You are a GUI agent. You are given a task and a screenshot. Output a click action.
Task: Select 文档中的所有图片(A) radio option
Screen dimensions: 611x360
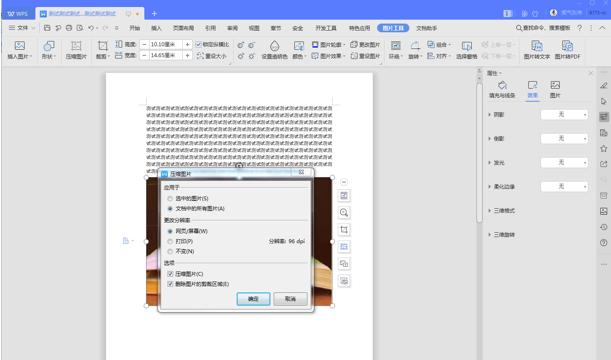coord(170,208)
